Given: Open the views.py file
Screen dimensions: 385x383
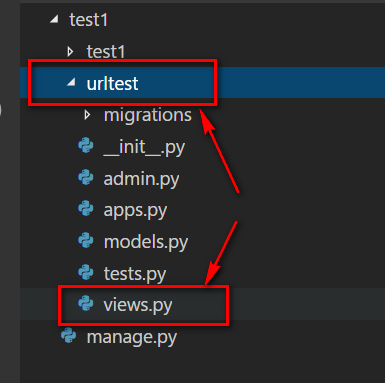Looking at the screenshot, I should [x=138, y=305].
